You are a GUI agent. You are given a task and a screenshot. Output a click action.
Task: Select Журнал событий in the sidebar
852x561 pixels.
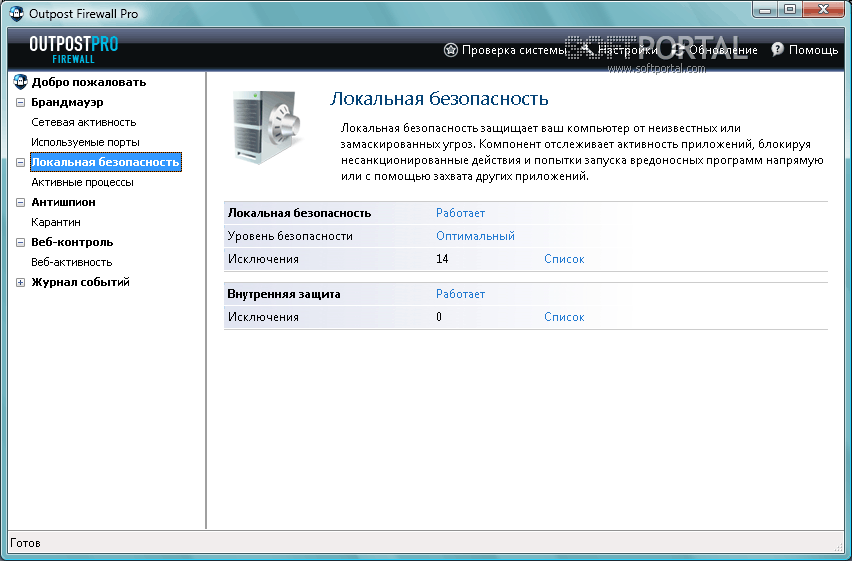pos(80,282)
